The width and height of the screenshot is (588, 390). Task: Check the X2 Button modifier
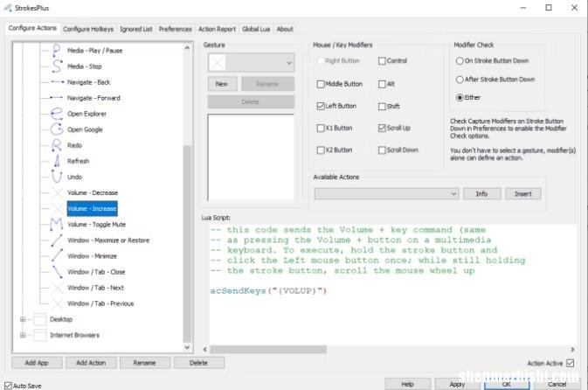coord(321,150)
